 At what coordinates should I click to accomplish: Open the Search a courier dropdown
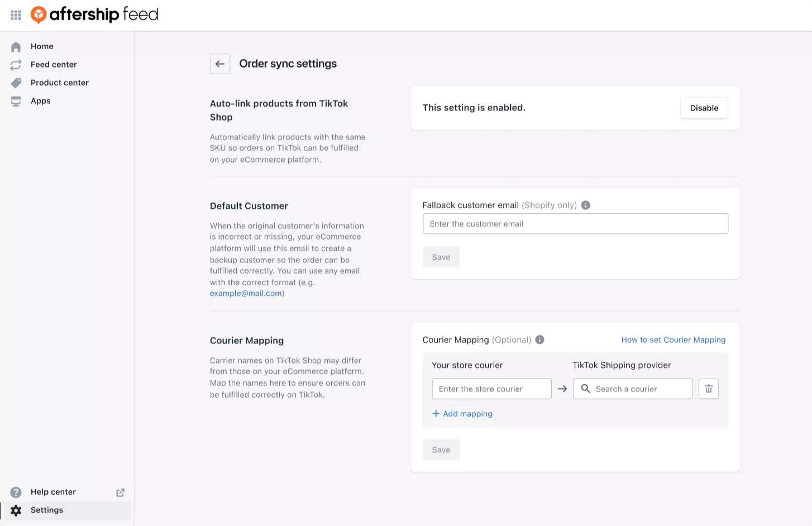point(633,389)
